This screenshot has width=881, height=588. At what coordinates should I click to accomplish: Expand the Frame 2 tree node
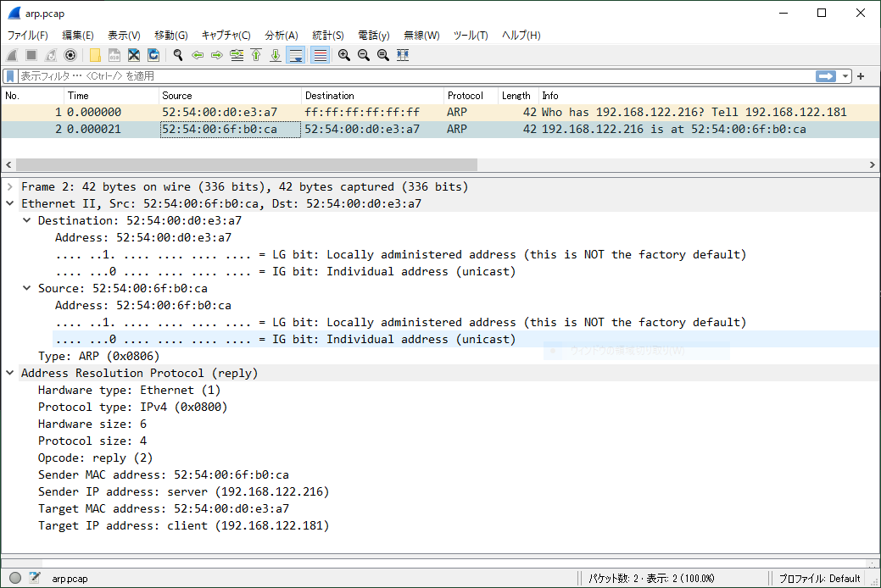[10, 186]
